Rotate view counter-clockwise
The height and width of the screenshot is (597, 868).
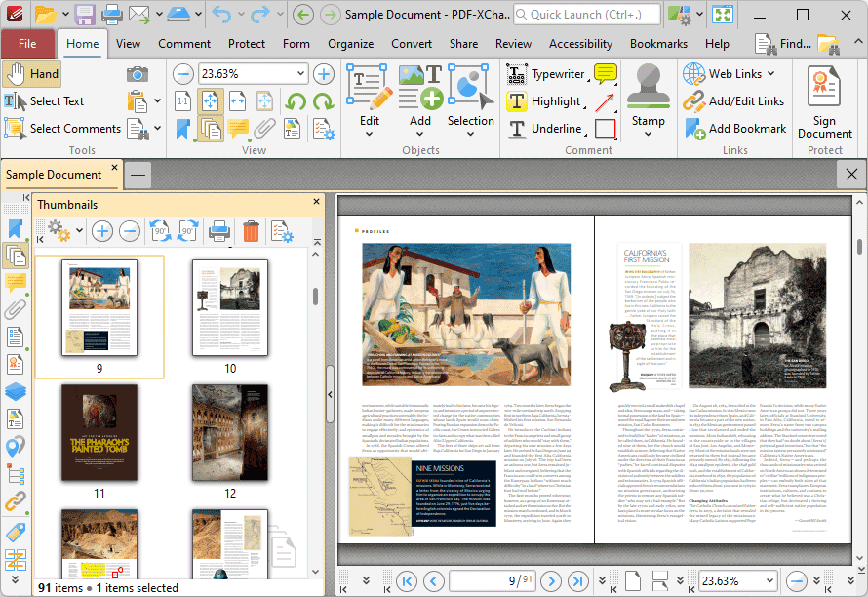click(x=296, y=101)
